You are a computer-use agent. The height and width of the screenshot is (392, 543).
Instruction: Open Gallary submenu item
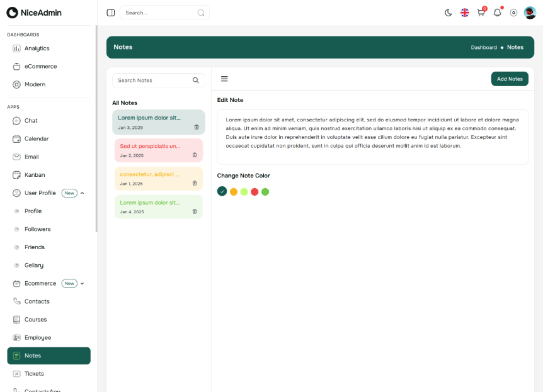tap(49, 266)
